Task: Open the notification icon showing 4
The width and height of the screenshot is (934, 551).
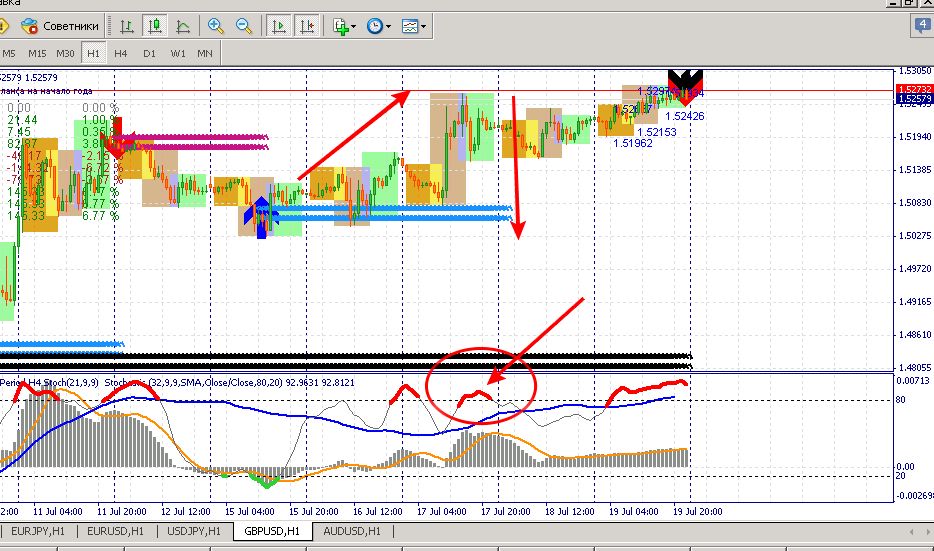Action: [x=923, y=25]
